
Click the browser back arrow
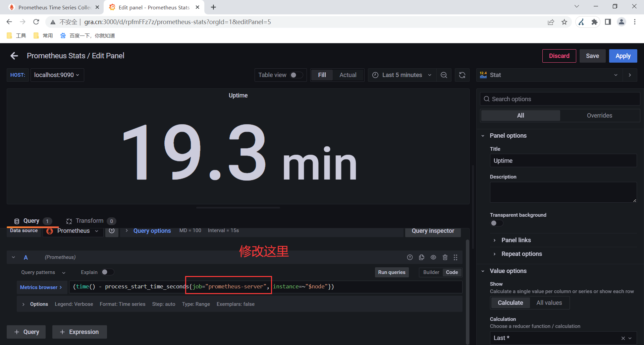point(9,22)
